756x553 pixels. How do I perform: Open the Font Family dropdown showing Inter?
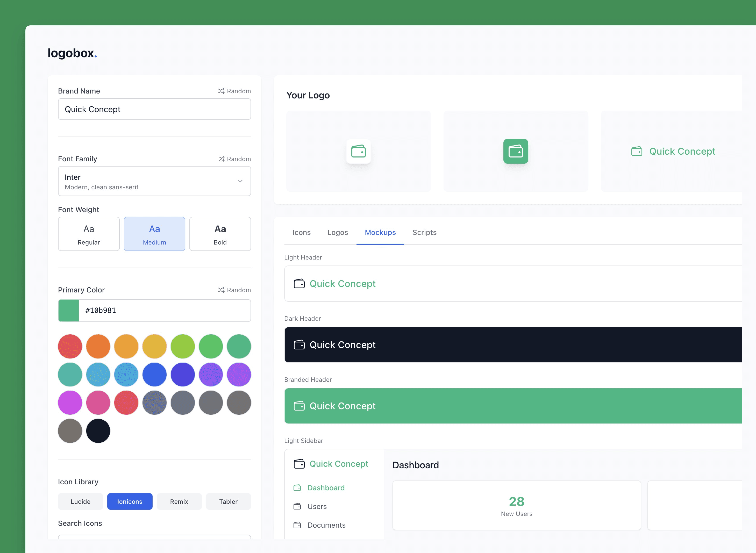154,181
